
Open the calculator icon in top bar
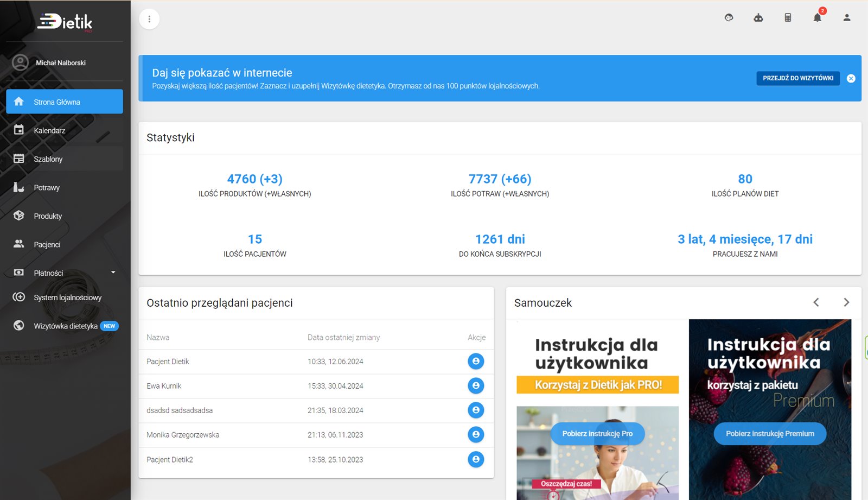point(788,18)
